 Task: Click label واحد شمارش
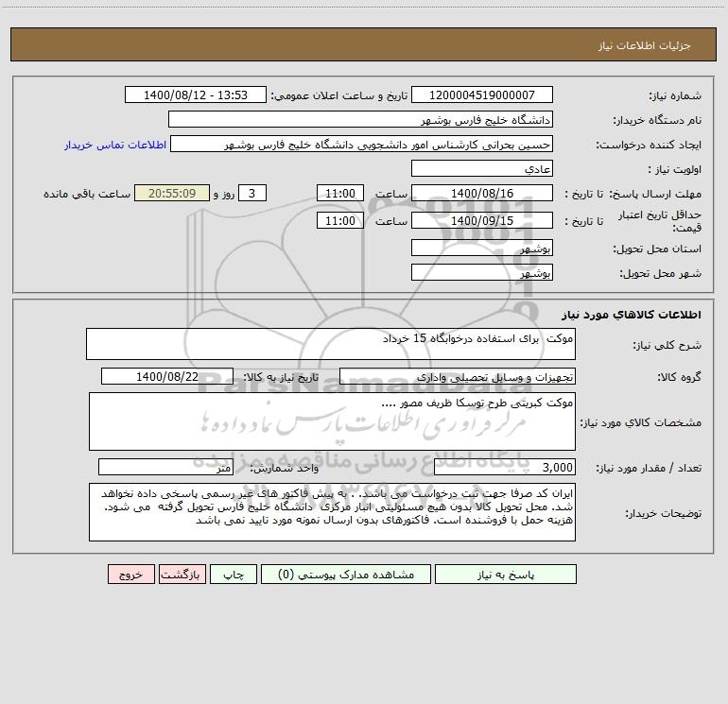(x=286, y=469)
